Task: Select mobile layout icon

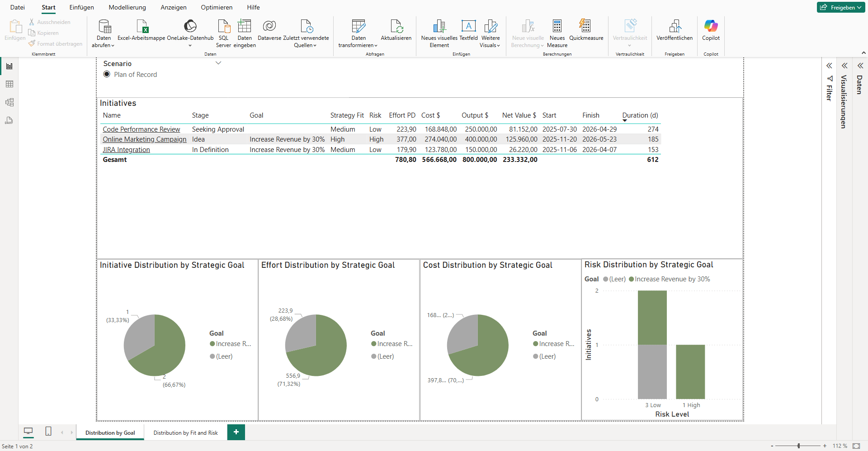Action: coord(48,432)
